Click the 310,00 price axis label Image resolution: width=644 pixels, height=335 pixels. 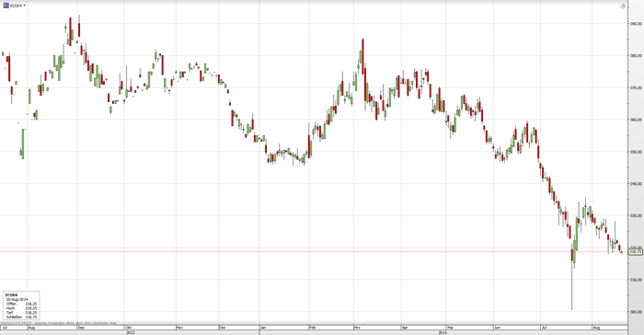(636, 280)
